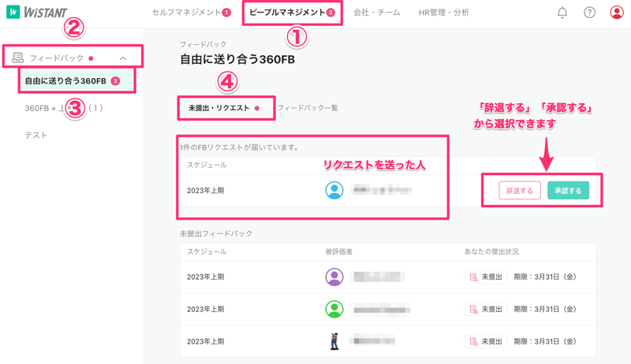This screenshot has height=364, width=631.
Task: Click the 辞退する button
Action: pos(520,191)
